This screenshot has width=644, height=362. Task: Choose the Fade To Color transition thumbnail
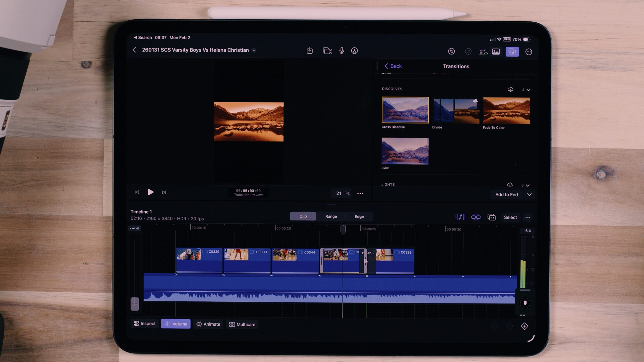(506, 111)
